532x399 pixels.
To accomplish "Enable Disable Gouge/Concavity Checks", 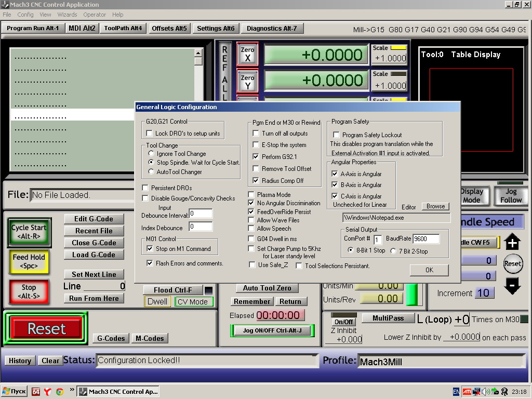I will tap(145, 198).
